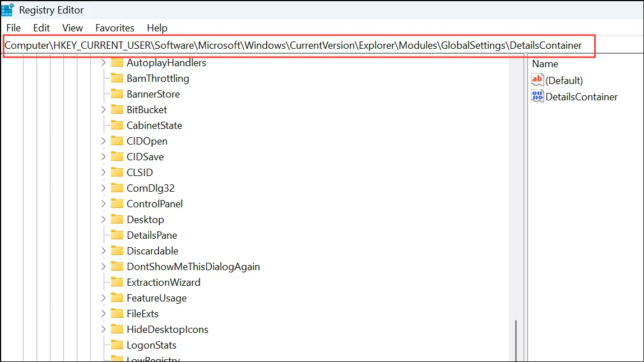This screenshot has height=362, width=644.
Task: Expand the CLSID key
Action: tap(104, 173)
